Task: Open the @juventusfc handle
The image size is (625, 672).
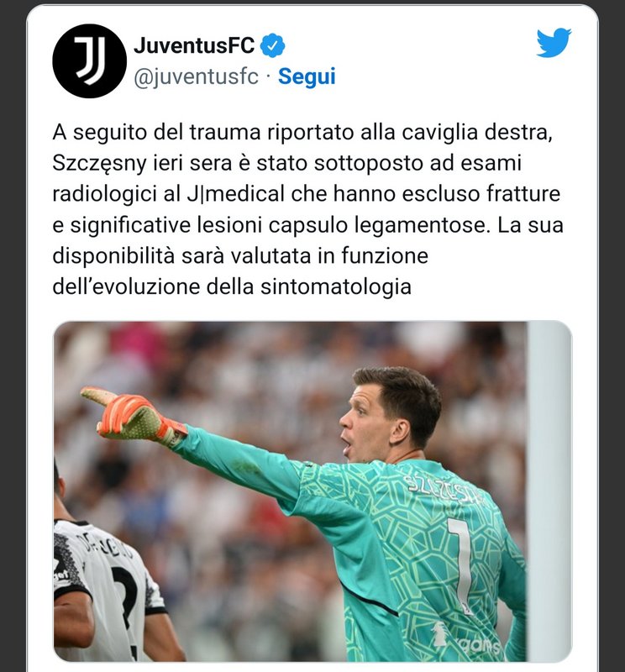Action: coord(197,77)
